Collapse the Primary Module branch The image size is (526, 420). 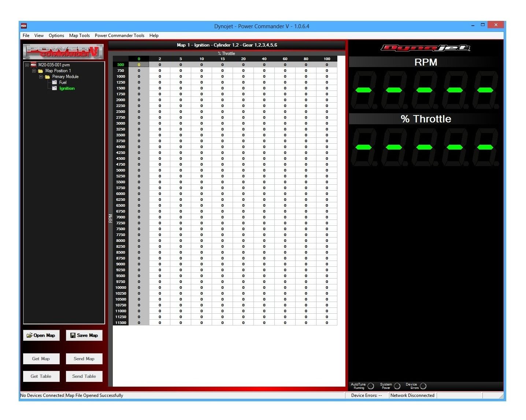pos(41,77)
